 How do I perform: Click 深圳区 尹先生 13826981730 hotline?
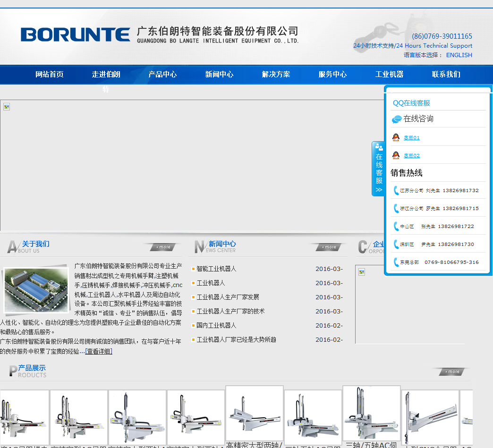coord(437,244)
